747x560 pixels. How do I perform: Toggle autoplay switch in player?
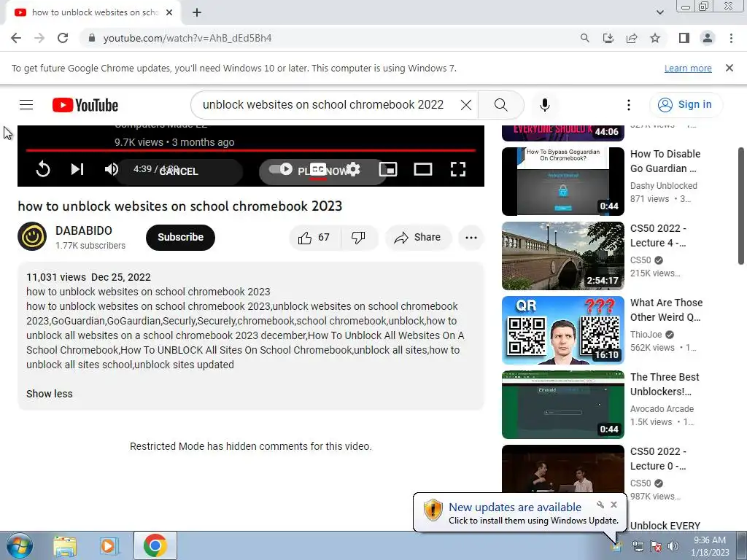tap(281, 169)
